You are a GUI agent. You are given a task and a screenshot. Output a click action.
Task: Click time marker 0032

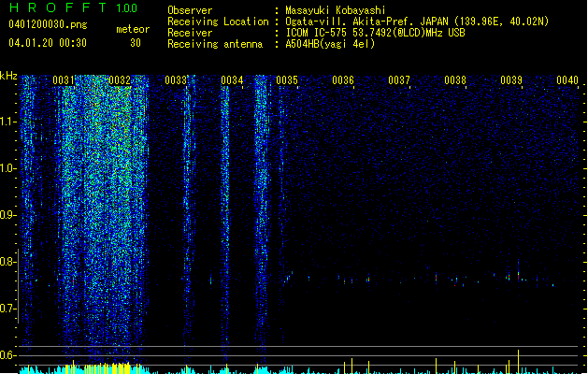click(x=120, y=80)
